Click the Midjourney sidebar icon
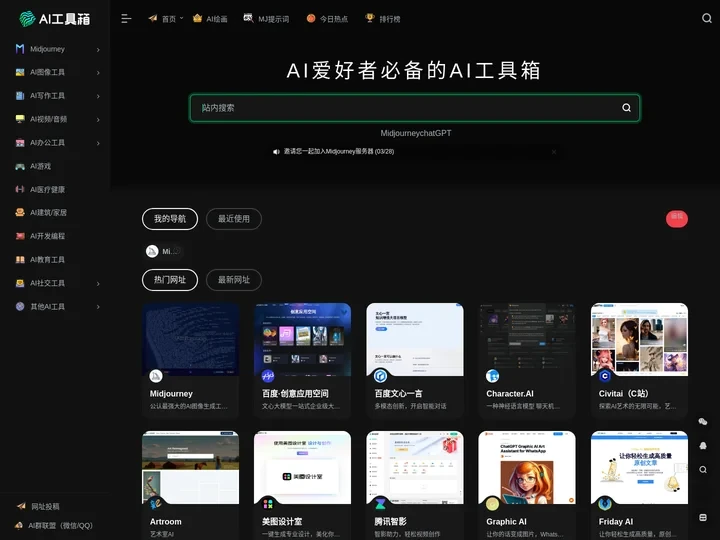 (x=20, y=49)
